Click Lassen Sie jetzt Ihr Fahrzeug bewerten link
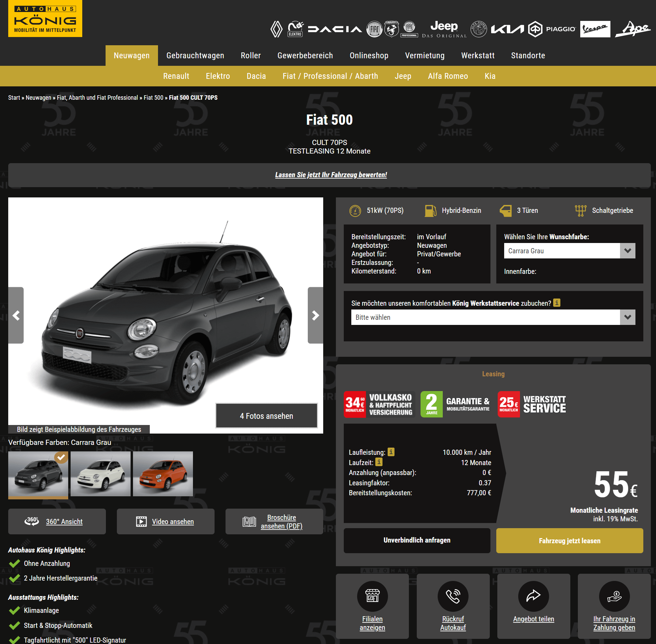Viewport: 656px width, 644px height. tap(331, 175)
